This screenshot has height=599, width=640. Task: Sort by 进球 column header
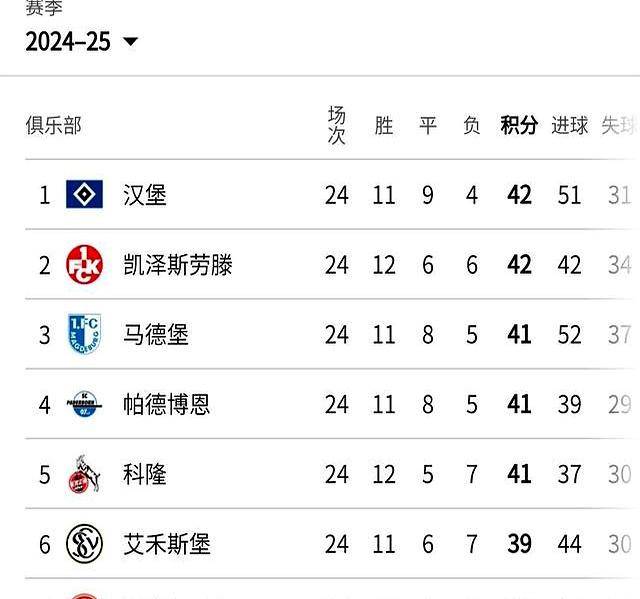[x=570, y=125]
